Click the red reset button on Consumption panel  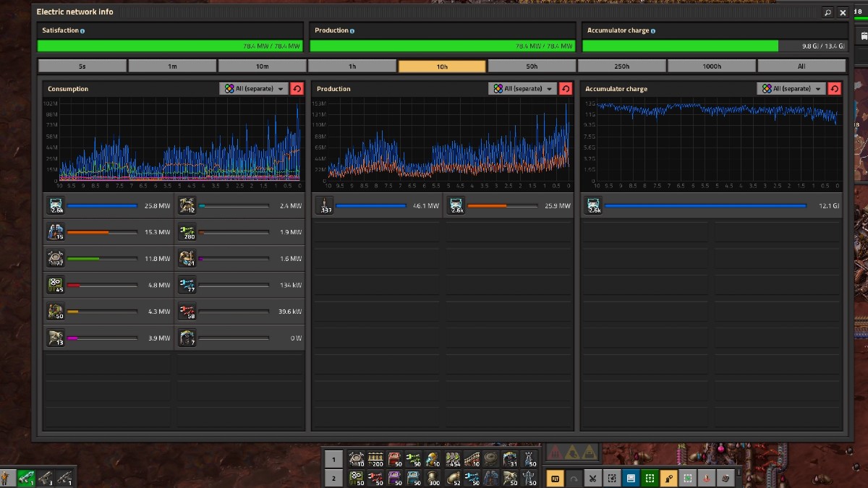point(297,89)
